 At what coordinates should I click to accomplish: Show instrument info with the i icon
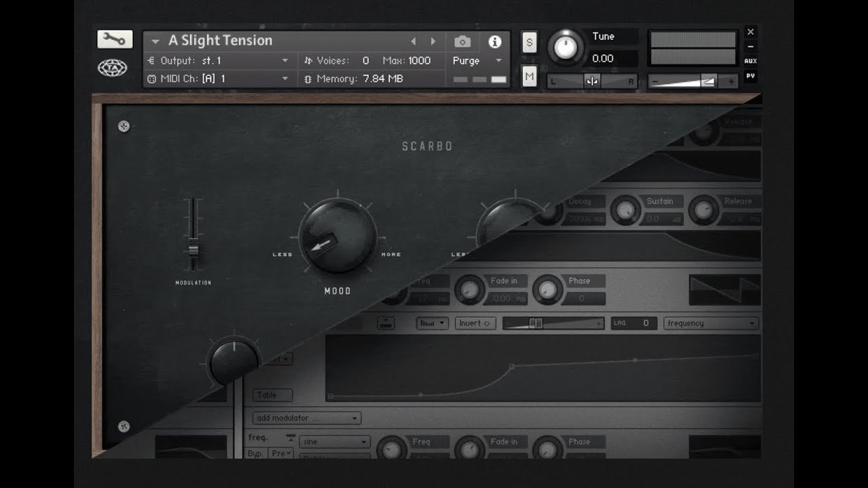(x=495, y=41)
